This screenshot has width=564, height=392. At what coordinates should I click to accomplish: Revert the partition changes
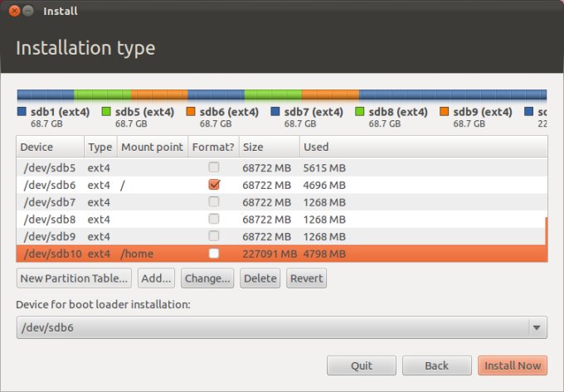pyautogui.click(x=306, y=278)
